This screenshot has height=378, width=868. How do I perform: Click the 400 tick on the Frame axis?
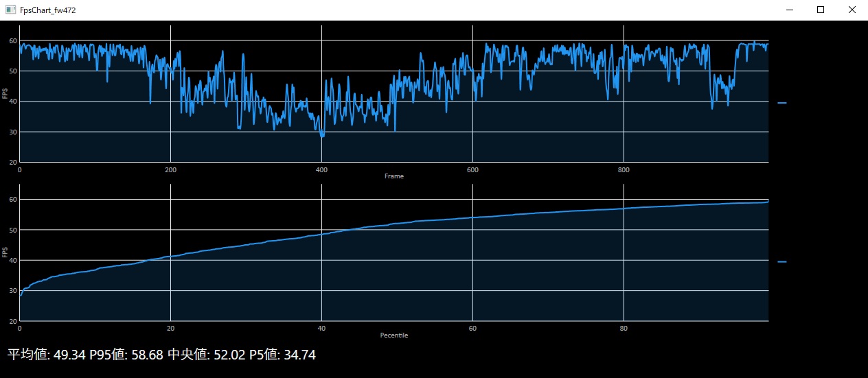tap(321, 169)
